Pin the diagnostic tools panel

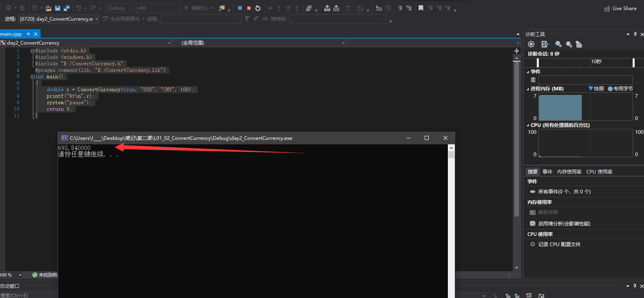pos(635,34)
